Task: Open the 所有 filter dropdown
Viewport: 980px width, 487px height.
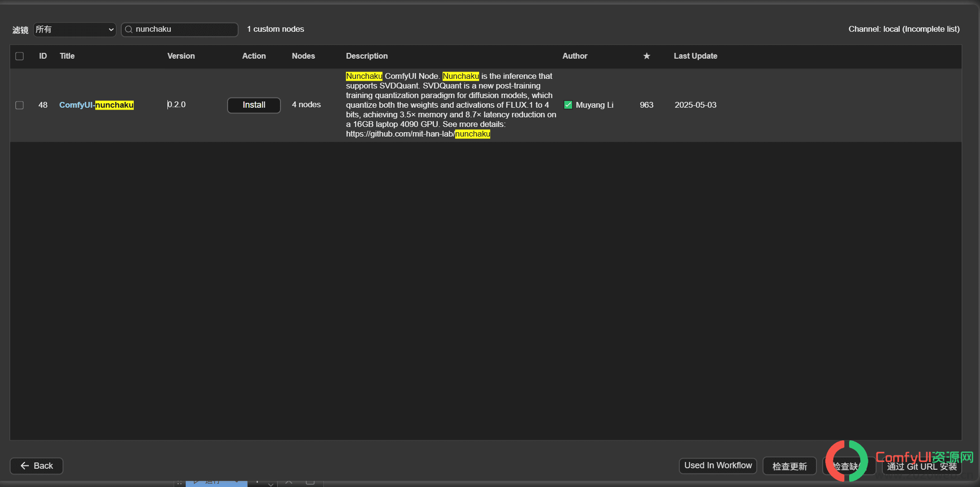Action: [x=75, y=29]
